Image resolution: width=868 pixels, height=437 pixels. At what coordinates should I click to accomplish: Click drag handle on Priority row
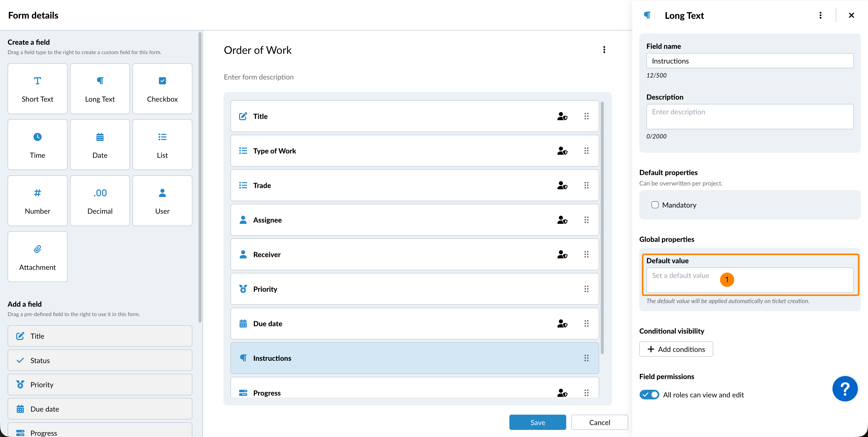point(586,289)
